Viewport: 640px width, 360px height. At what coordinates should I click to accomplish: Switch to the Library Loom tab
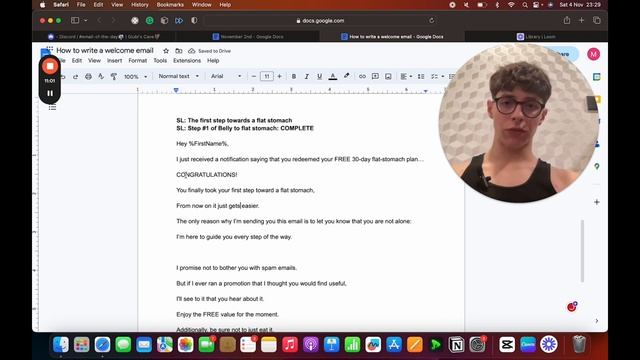pyautogui.click(x=536, y=37)
